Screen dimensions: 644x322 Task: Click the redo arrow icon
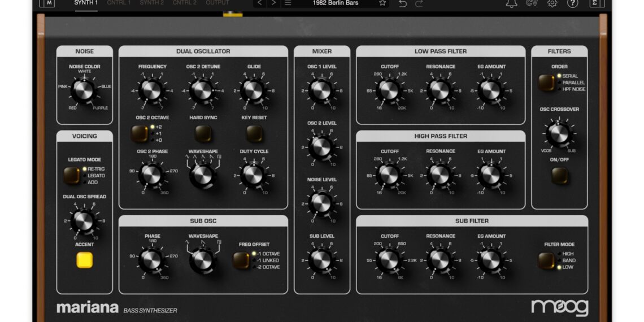(x=419, y=3)
